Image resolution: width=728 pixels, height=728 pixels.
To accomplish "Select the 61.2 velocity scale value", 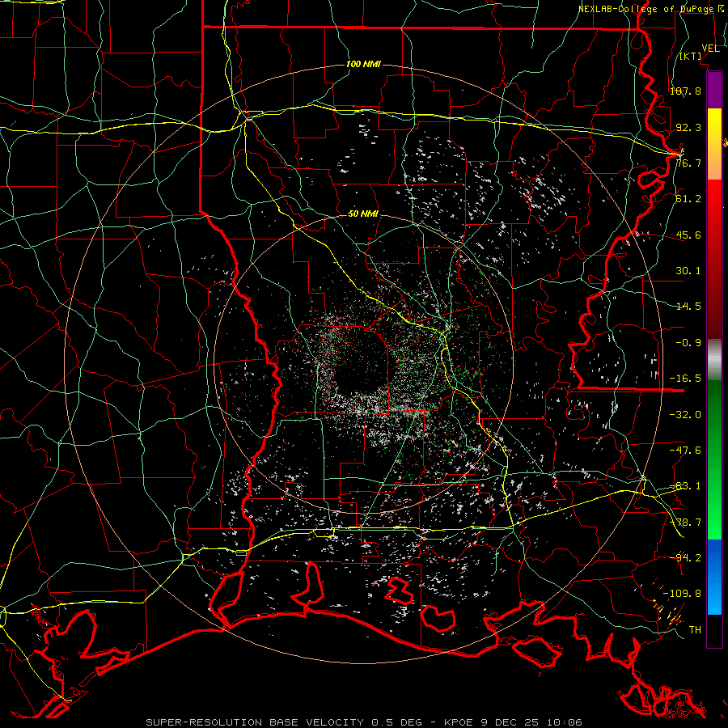I will pos(688,199).
